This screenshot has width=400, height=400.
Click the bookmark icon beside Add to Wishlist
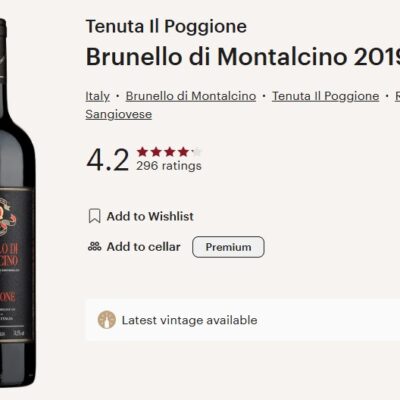click(95, 216)
